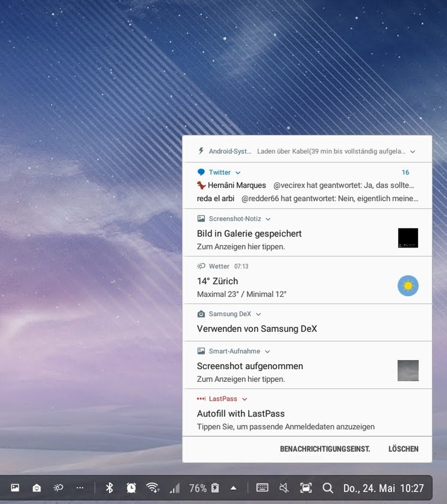Viewport: 447px width, 504px height.
Task: Open Hernâni Marques Twitter reply
Action: click(x=305, y=185)
